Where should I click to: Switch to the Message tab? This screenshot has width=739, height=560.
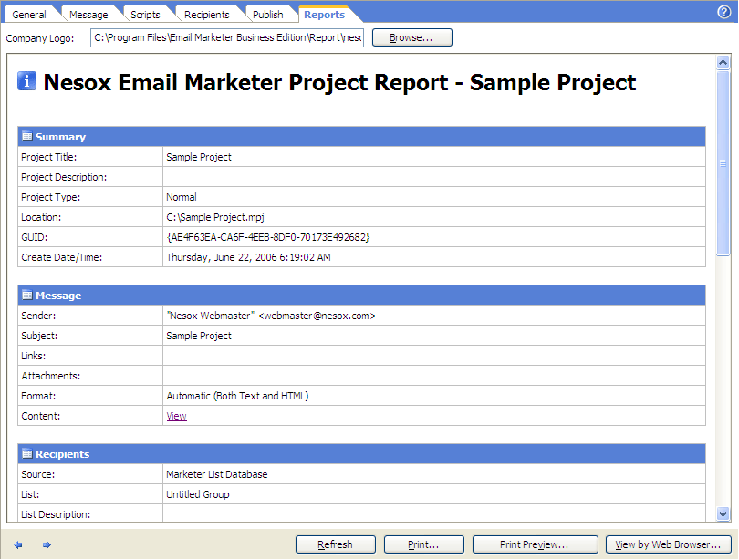click(88, 15)
